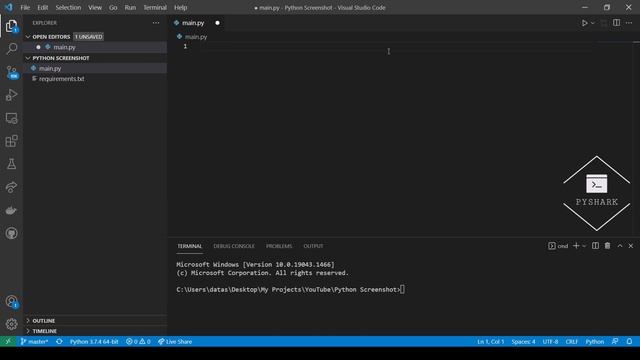This screenshot has height=360, width=640.
Task: Open the Source Control view
Action: [x=11, y=73]
